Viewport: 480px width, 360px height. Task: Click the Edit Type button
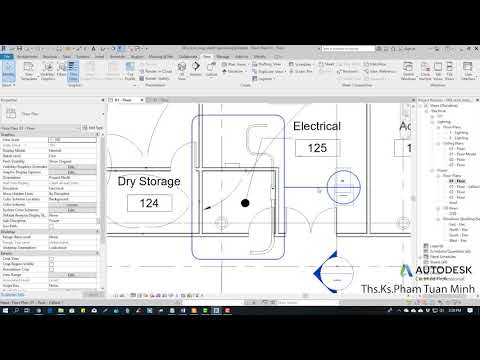[x=92, y=128]
